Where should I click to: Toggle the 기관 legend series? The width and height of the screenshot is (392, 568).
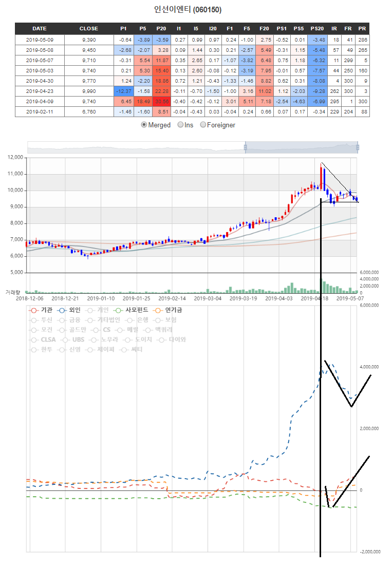pyautogui.click(x=41, y=310)
